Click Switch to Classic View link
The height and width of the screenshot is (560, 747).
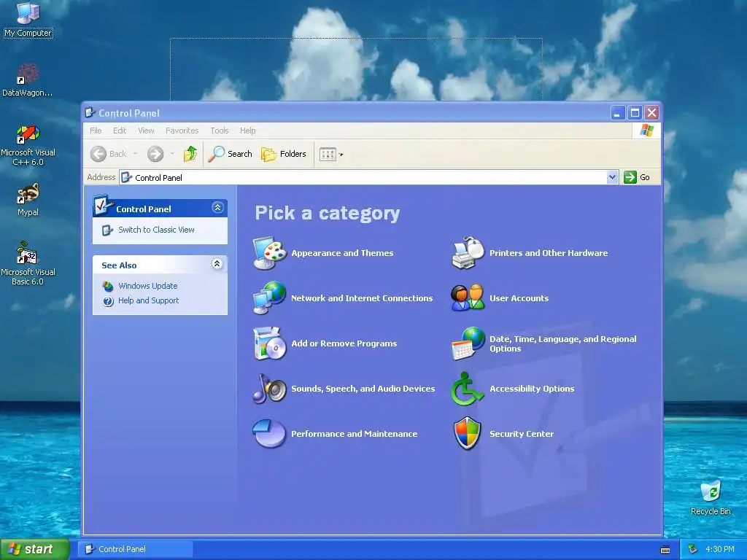click(x=156, y=230)
